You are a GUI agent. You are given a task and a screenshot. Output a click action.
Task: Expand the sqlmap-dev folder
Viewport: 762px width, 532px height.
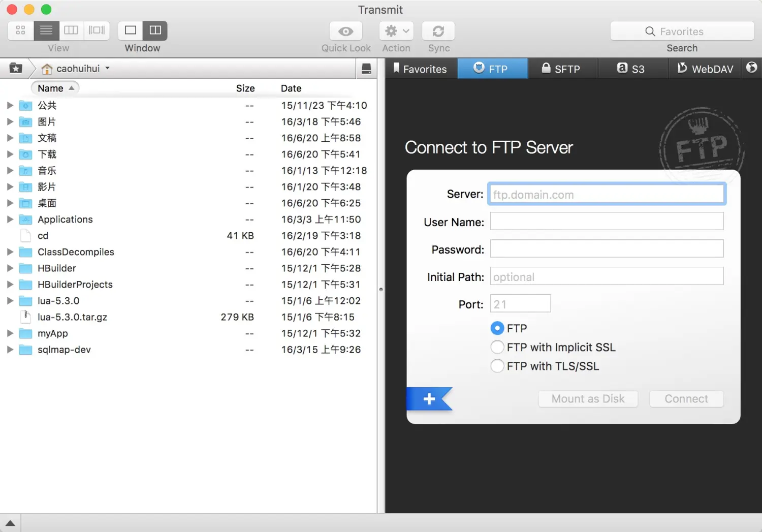pyautogui.click(x=10, y=349)
